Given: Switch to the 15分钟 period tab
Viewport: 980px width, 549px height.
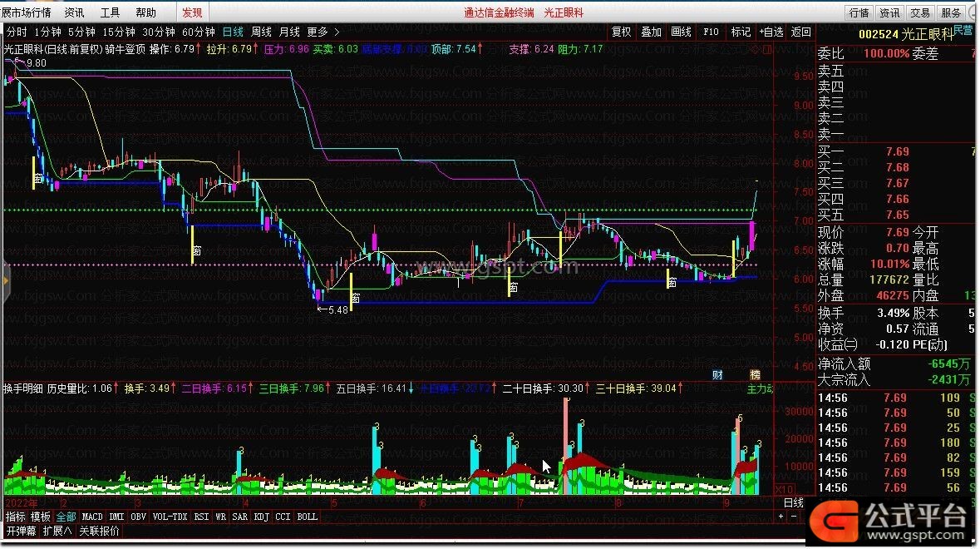Looking at the screenshot, I should (x=119, y=32).
